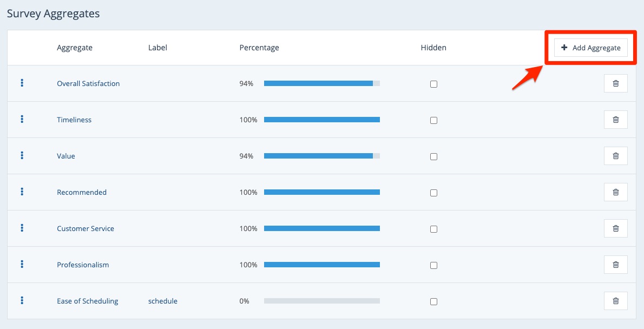The image size is (644, 329).
Task: Click the schedule label text
Action: coord(162,301)
